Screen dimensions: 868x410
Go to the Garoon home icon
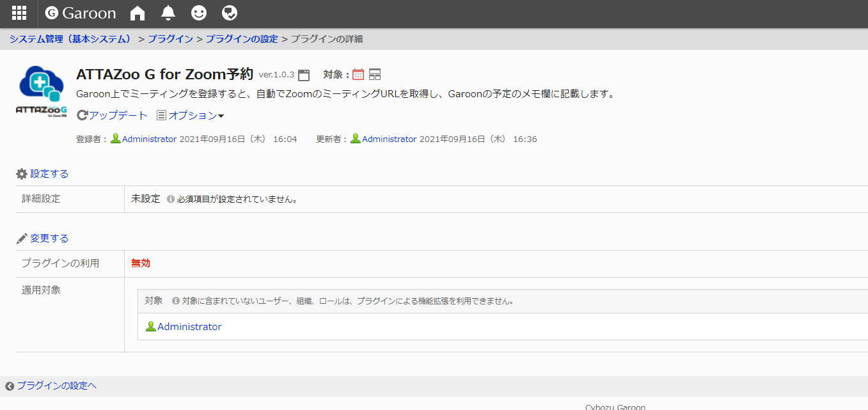tap(137, 13)
